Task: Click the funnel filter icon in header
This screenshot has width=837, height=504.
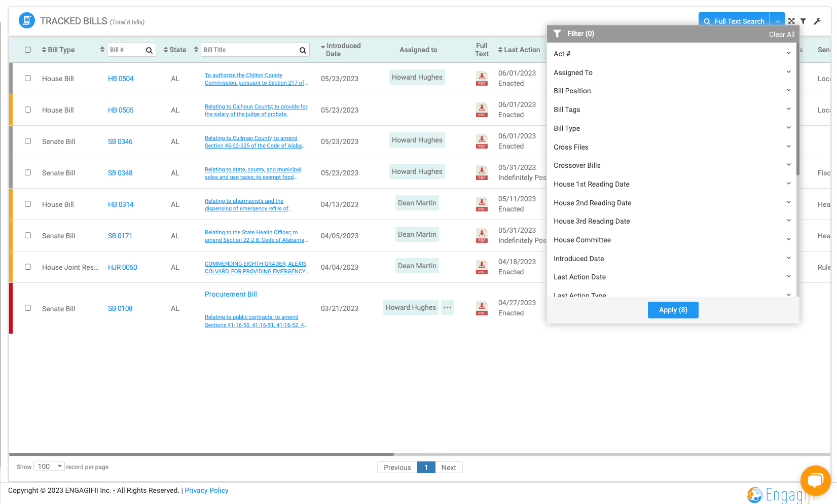Action: click(x=803, y=21)
